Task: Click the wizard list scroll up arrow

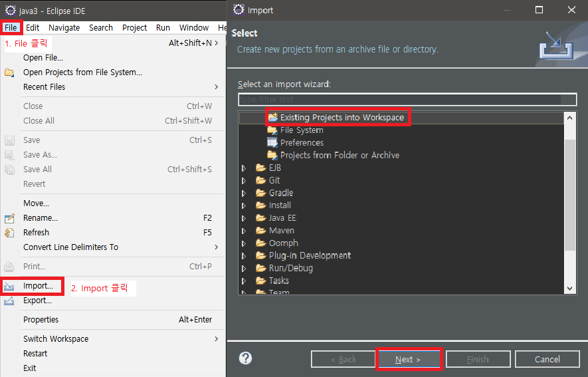Action: click(569, 118)
